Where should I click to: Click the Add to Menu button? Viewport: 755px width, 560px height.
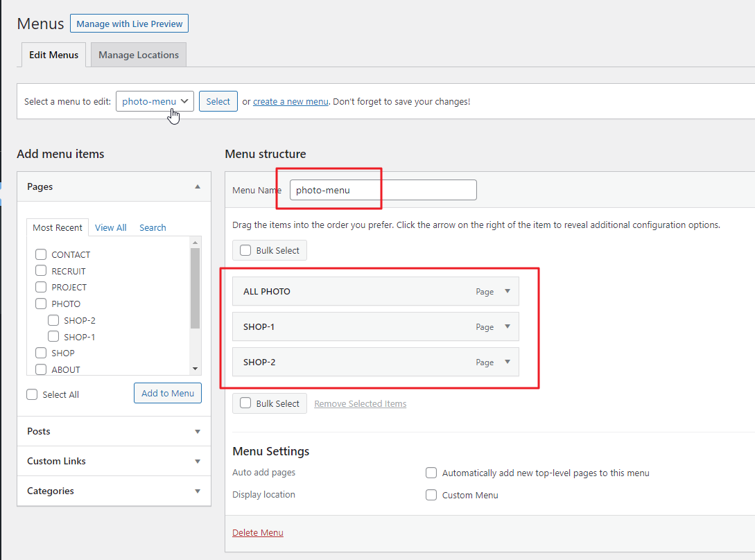(x=168, y=394)
